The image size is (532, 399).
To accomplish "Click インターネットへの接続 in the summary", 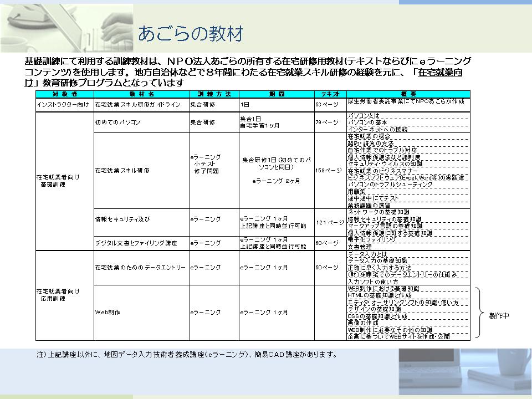I will (377, 129).
